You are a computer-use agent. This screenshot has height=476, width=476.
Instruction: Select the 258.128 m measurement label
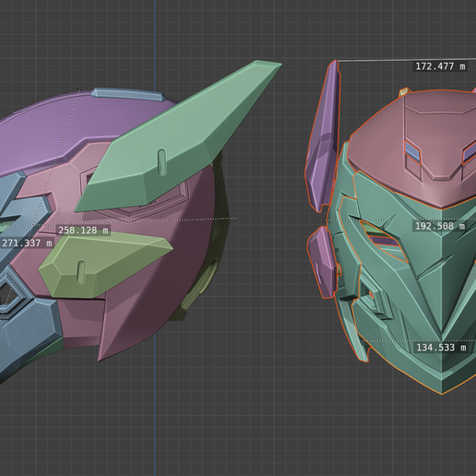pyautogui.click(x=83, y=231)
